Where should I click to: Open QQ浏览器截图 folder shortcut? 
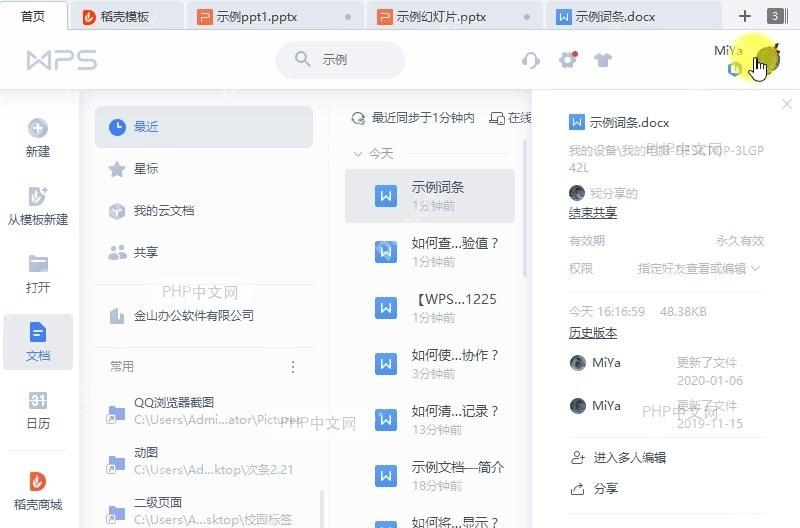204,411
